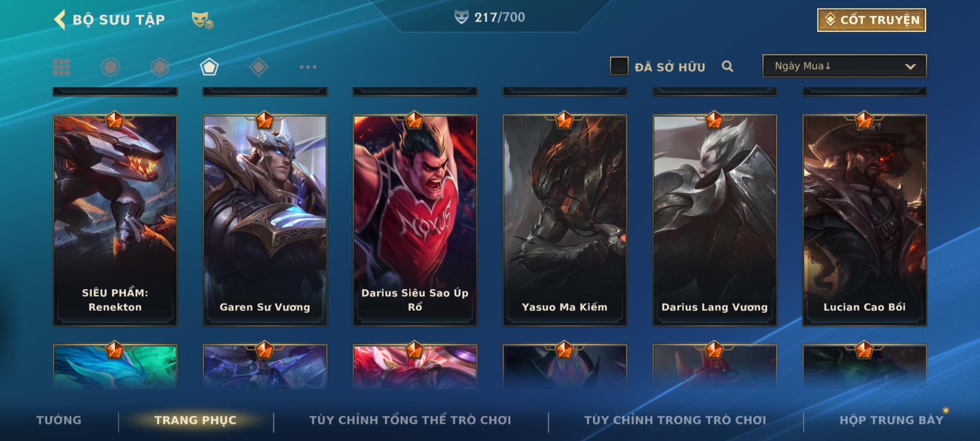980x441 pixels.
Task: Select the all-skins grid filter icon
Action: (61, 67)
